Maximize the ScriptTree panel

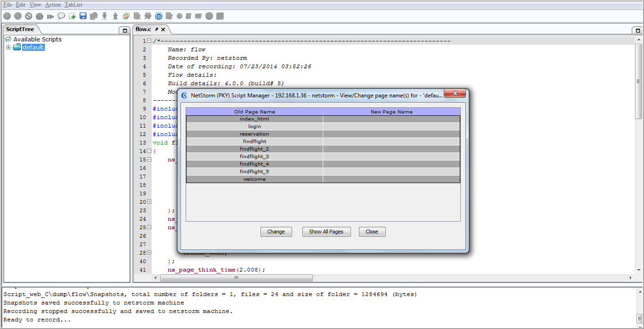click(x=124, y=30)
